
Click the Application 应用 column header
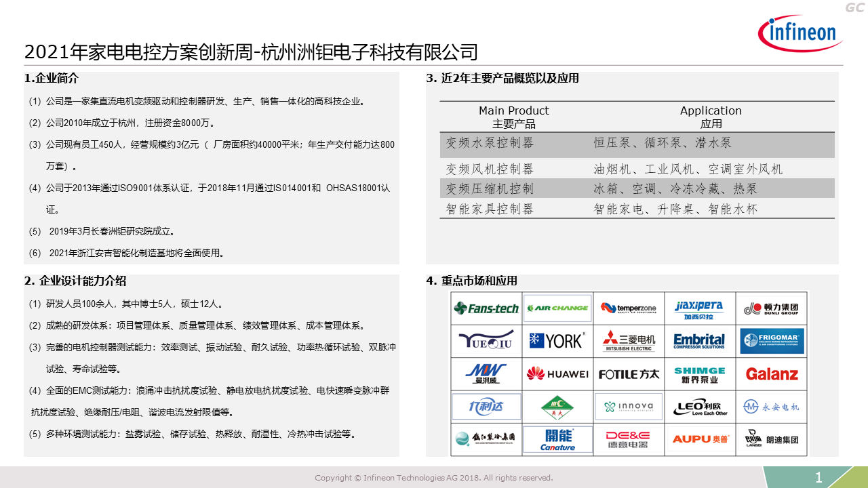[711, 117]
